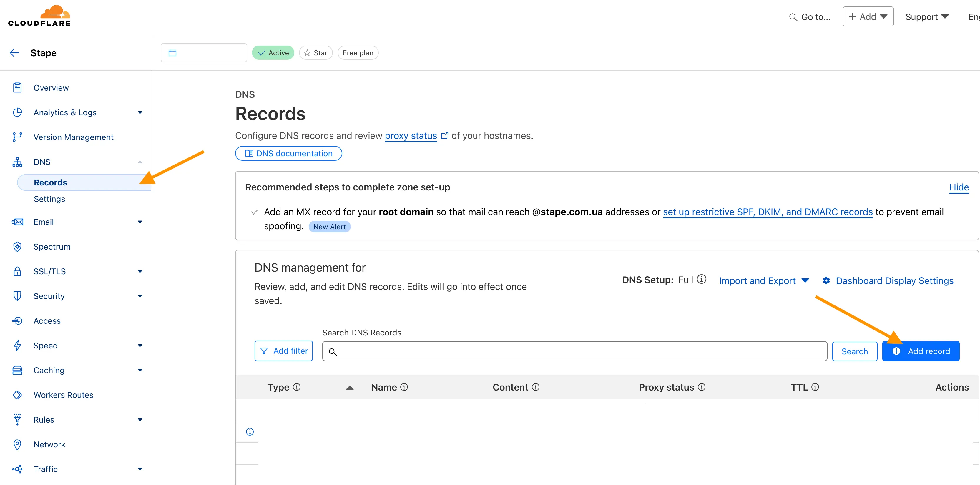Image resolution: width=980 pixels, height=485 pixels.
Task: Open Version Management page
Action: (73, 137)
